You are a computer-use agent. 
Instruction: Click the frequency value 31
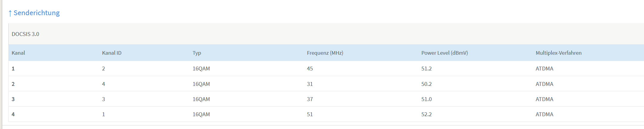[310, 84]
